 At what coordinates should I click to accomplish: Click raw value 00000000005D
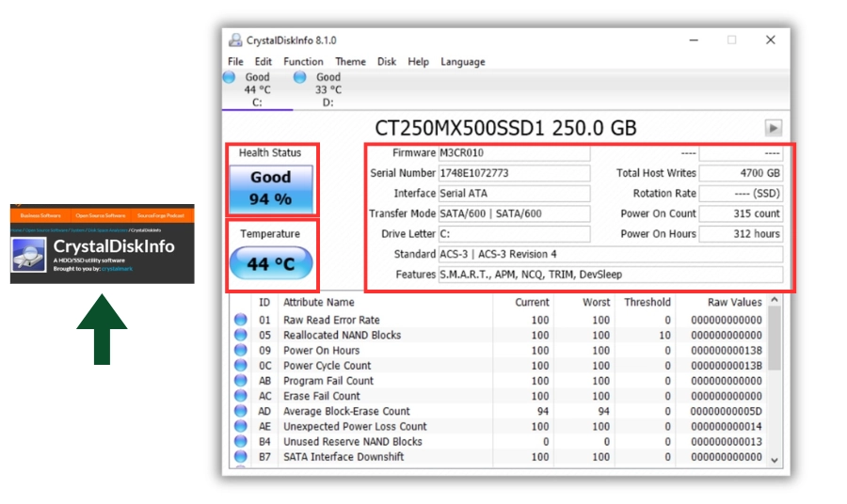click(x=726, y=411)
